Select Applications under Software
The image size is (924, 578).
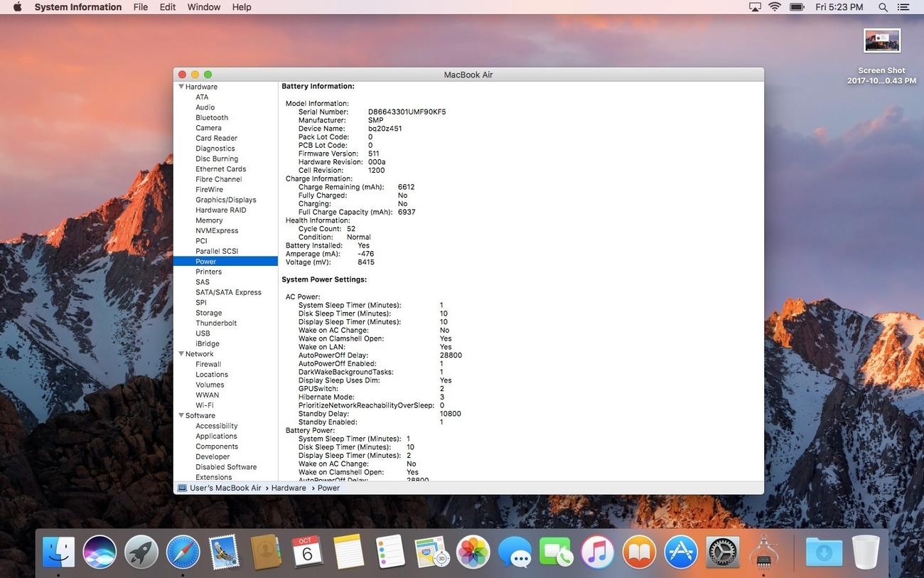click(x=216, y=436)
